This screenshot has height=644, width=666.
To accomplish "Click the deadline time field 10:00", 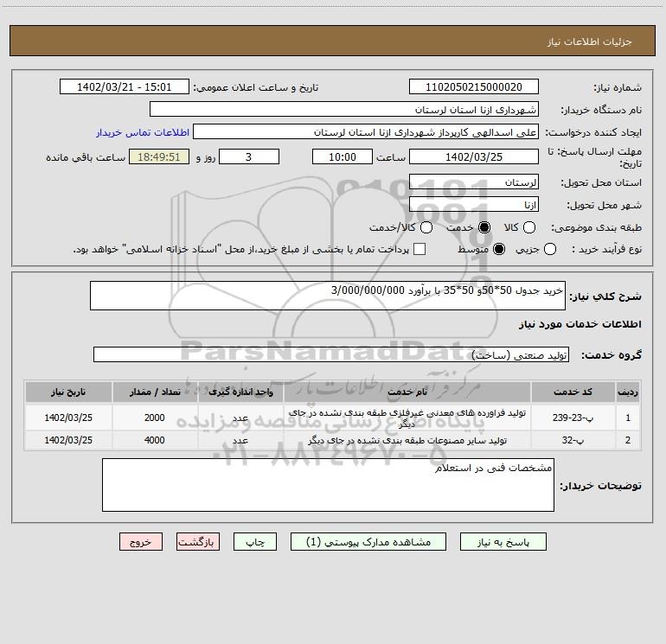I will click(x=343, y=156).
